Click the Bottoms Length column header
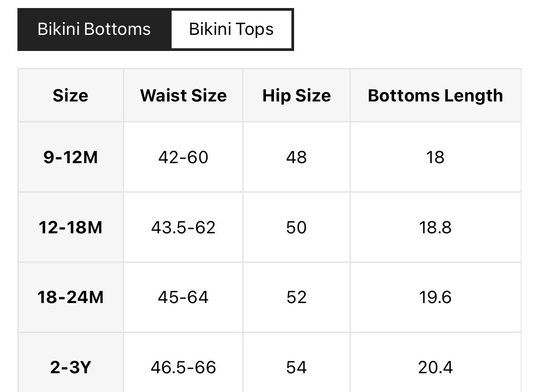This screenshot has width=539, height=392. 435,96
